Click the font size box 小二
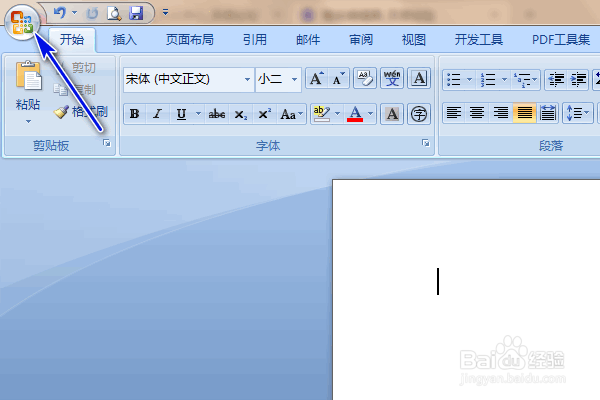 272,79
